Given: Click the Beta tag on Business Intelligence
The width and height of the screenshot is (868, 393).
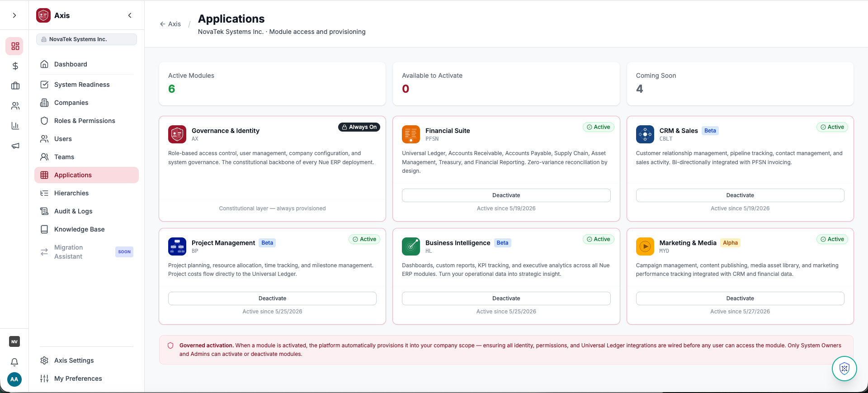Looking at the screenshot, I should (x=502, y=243).
